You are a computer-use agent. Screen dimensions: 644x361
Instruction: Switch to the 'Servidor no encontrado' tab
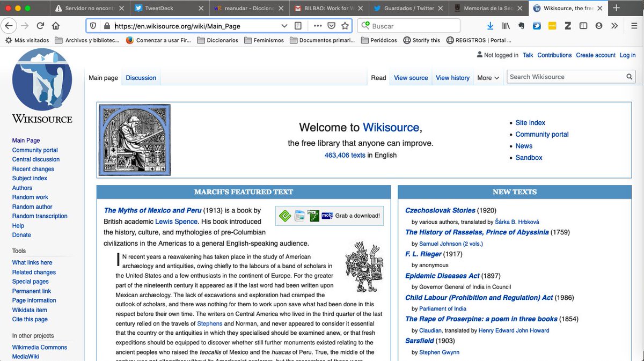(x=90, y=9)
